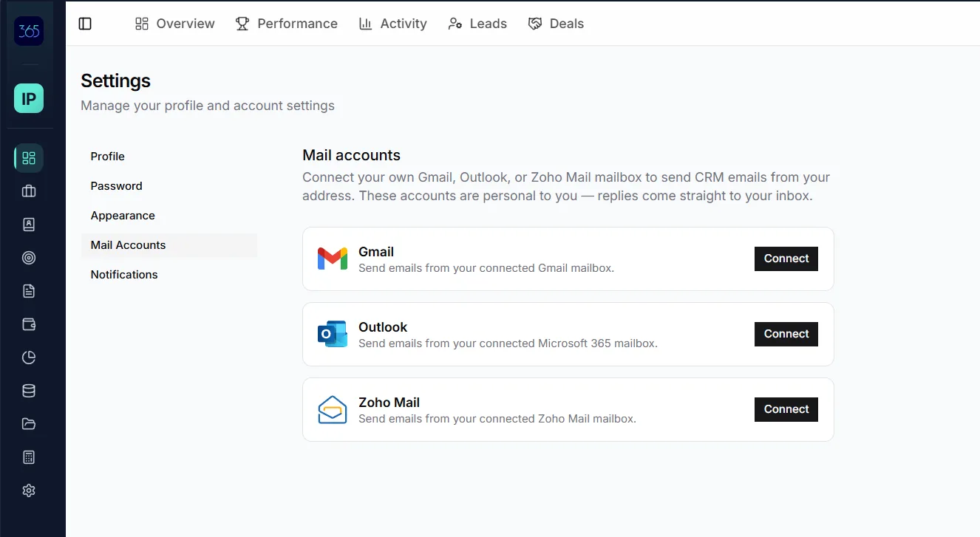This screenshot has width=980, height=537.
Task: Open the folder icon in sidebar
Action: coord(29,424)
